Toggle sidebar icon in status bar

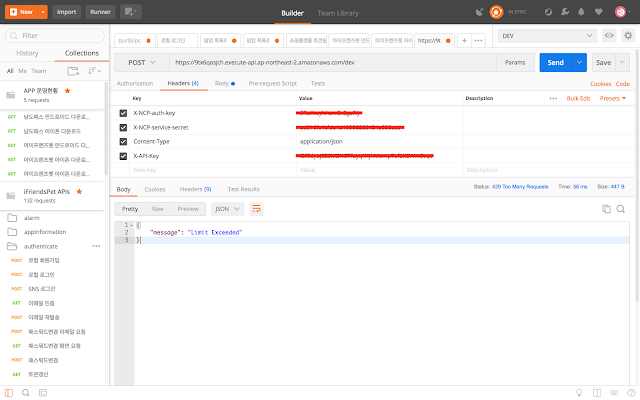pos(9,393)
